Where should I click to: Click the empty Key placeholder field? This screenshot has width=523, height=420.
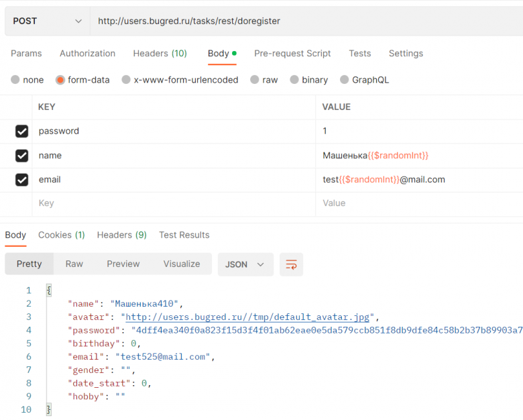point(174,203)
